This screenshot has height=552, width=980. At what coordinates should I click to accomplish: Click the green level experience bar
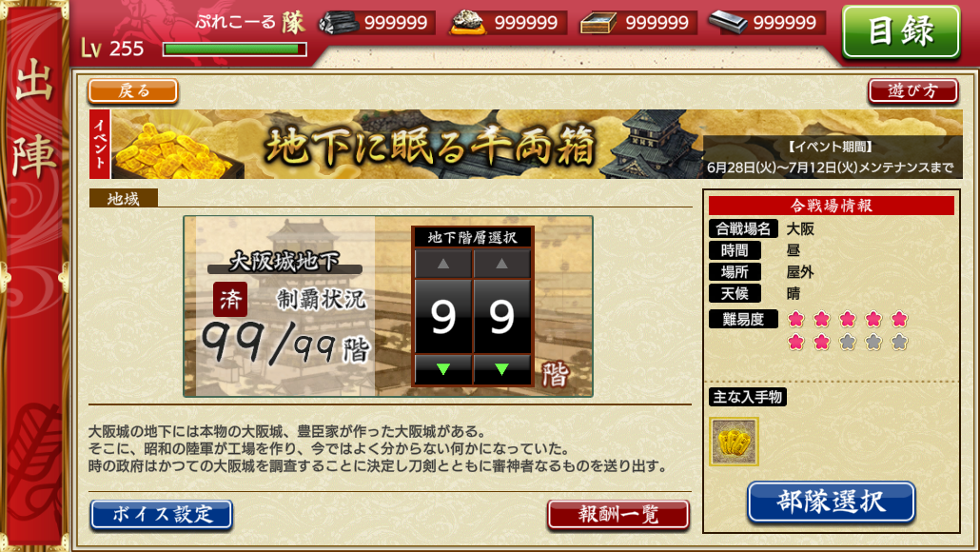point(234,49)
